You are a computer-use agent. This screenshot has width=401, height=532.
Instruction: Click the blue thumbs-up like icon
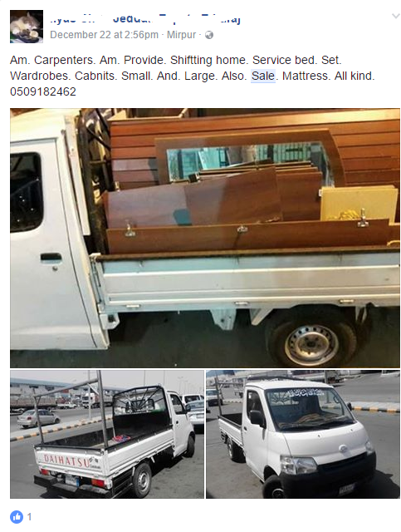pos(17,517)
